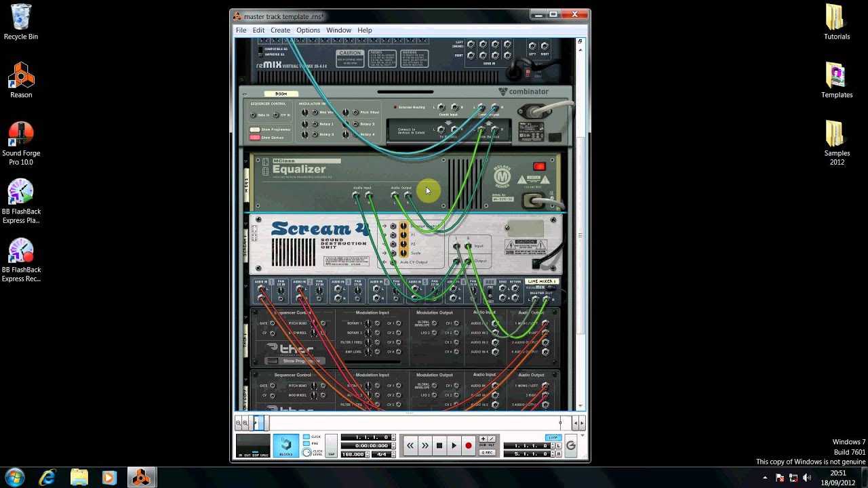
Task: Click the Fast Forward transport button
Action: pos(425,445)
